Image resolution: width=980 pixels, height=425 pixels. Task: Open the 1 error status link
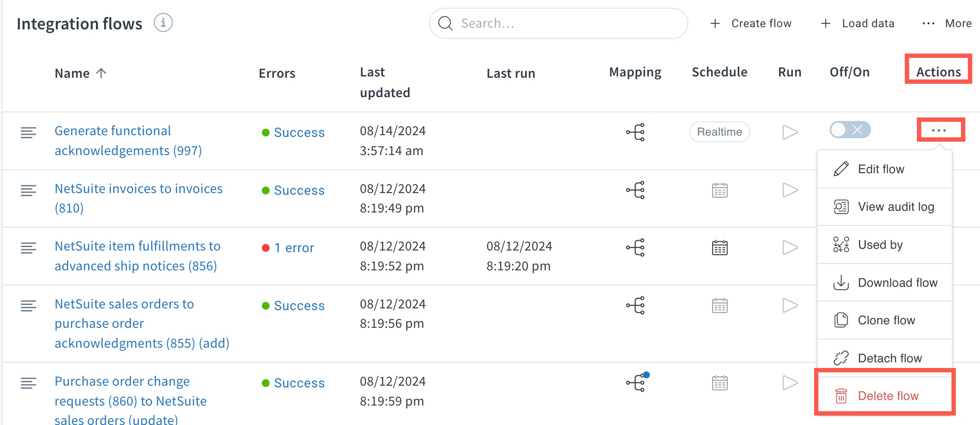(288, 247)
